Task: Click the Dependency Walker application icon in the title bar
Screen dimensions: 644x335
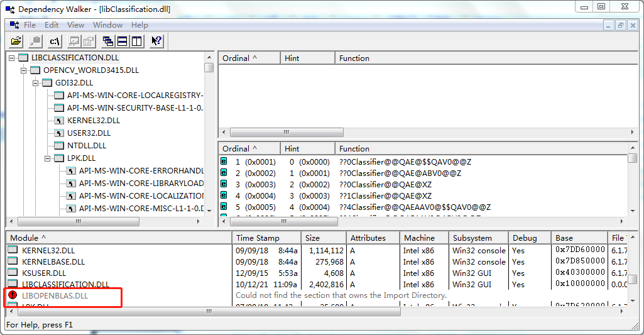Action: click(10, 9)
